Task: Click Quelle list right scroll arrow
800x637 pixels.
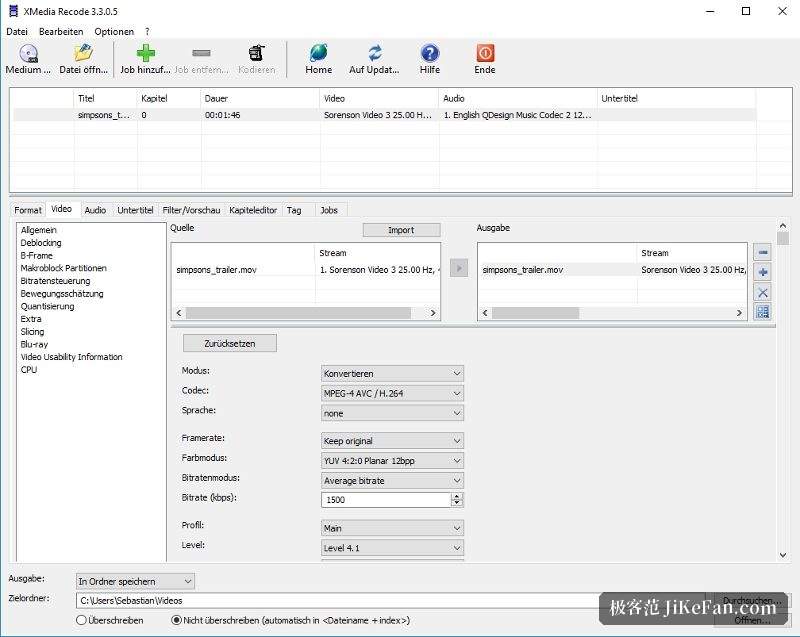Action: [x=433, y=313]
